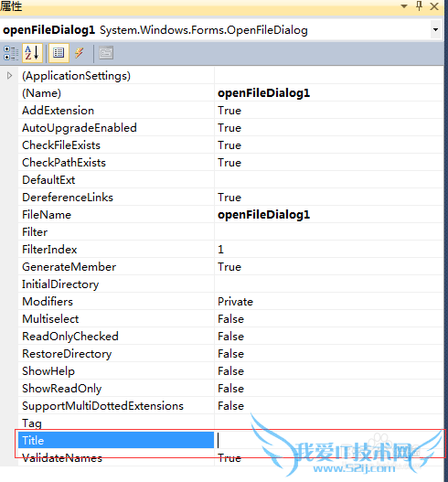Show the Properties list view

point(59,53)
